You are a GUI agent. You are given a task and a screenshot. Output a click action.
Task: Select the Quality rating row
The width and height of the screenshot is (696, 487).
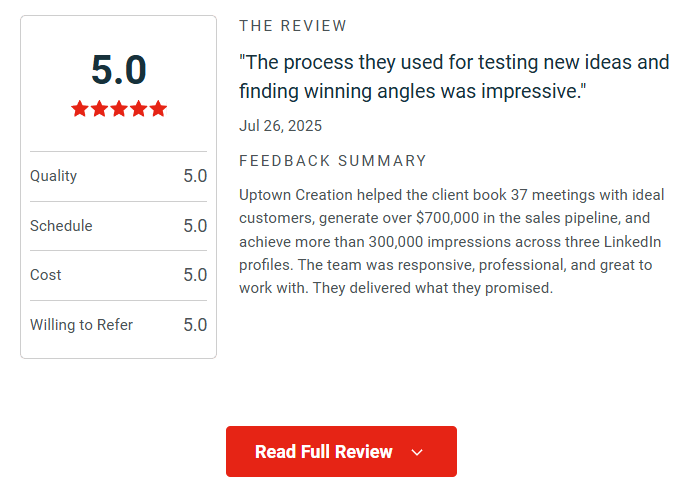point(118,176)
